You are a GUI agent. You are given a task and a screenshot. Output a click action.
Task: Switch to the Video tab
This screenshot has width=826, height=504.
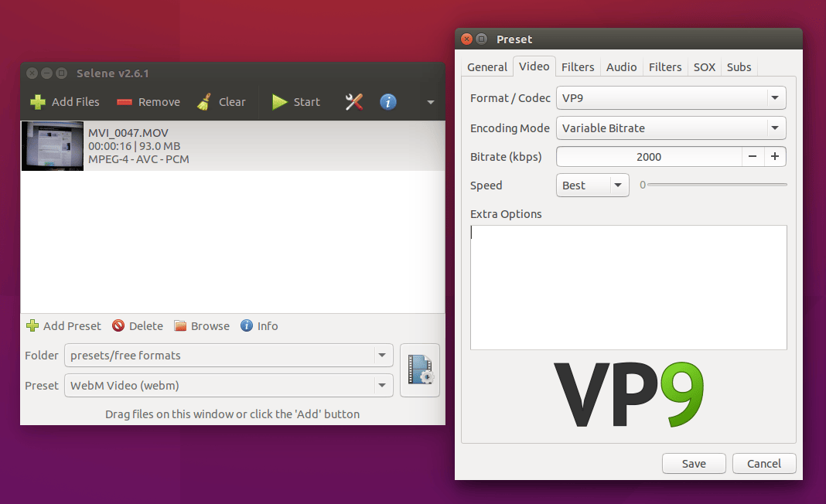[x=534, y=66]
